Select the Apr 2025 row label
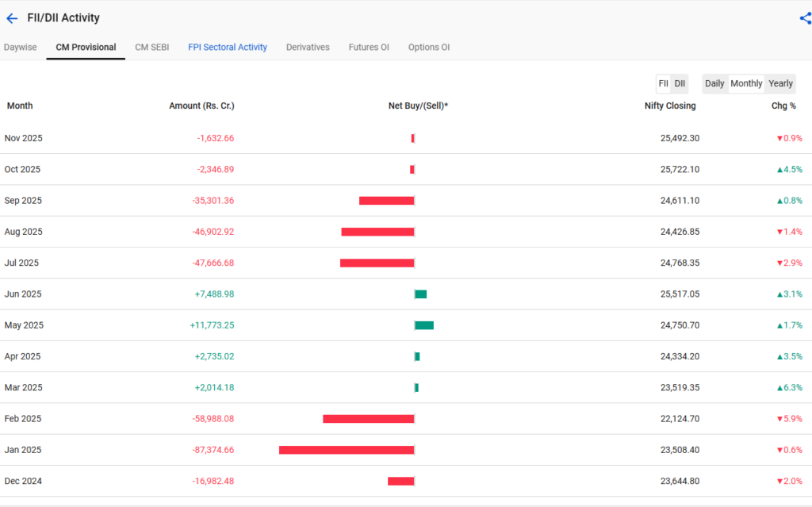 22,356
